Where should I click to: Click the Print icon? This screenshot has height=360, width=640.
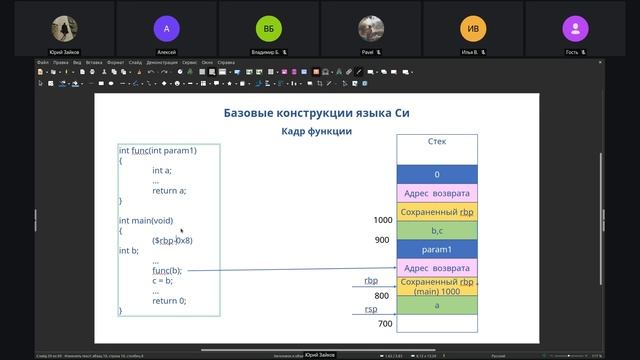[x=92, y=72]
